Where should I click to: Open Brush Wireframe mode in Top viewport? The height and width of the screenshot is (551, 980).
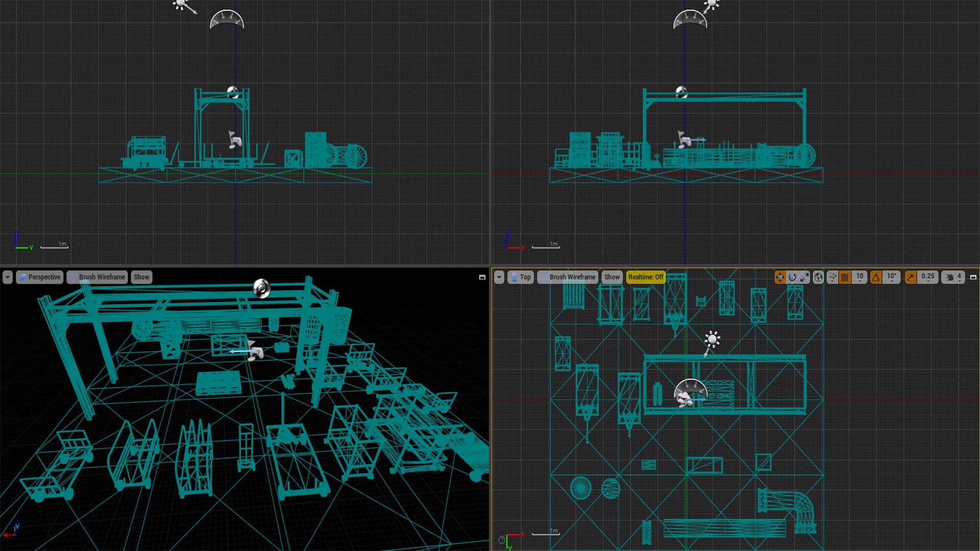(x=568, y=277)
